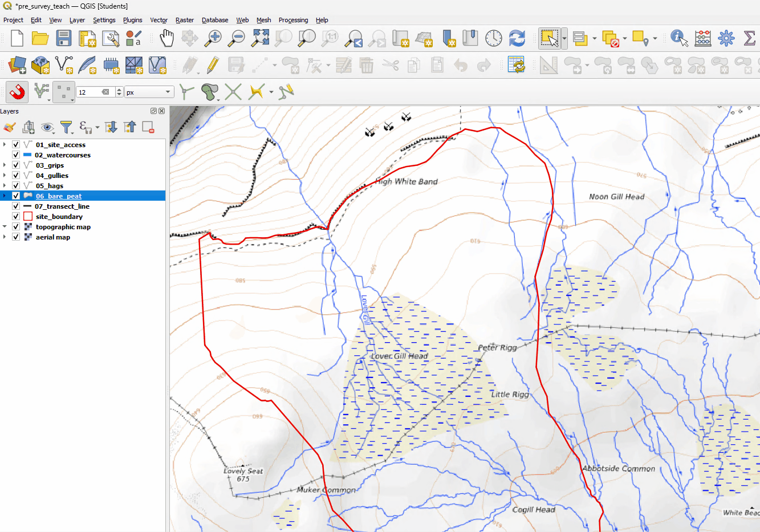Toggle snapping with the magnet icon
The height and width of the screenshot is (532, 760).
pyautogui.click(x=17, y=92)
